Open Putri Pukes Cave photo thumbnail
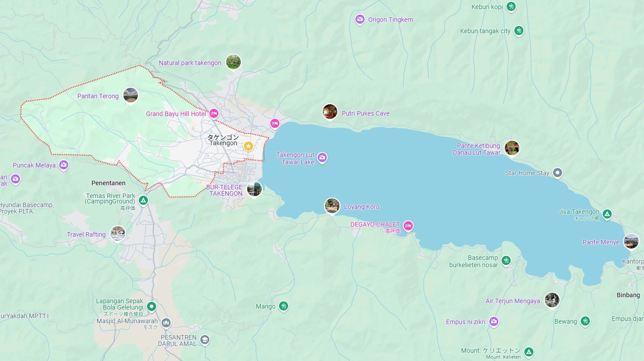This screenshot has height=361, width=644. coord(330,112)
